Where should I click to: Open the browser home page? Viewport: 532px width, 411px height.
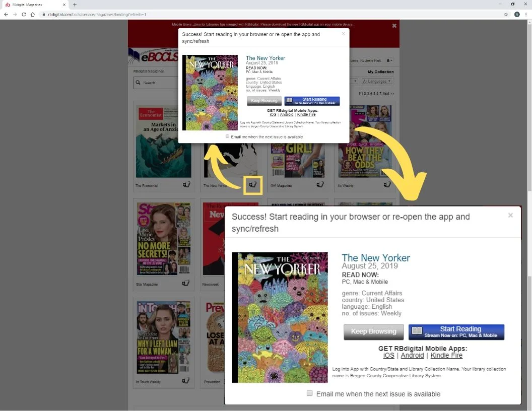[x=33, y=14]
